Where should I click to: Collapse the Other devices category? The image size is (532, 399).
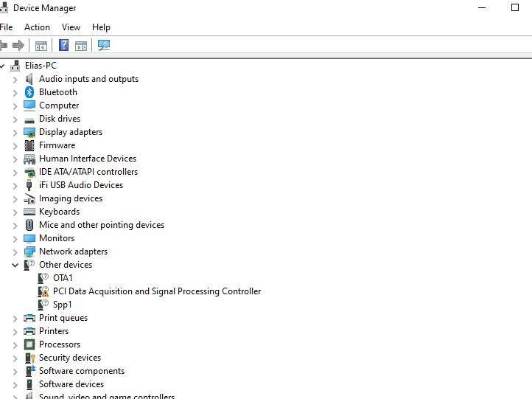[15, 266]
